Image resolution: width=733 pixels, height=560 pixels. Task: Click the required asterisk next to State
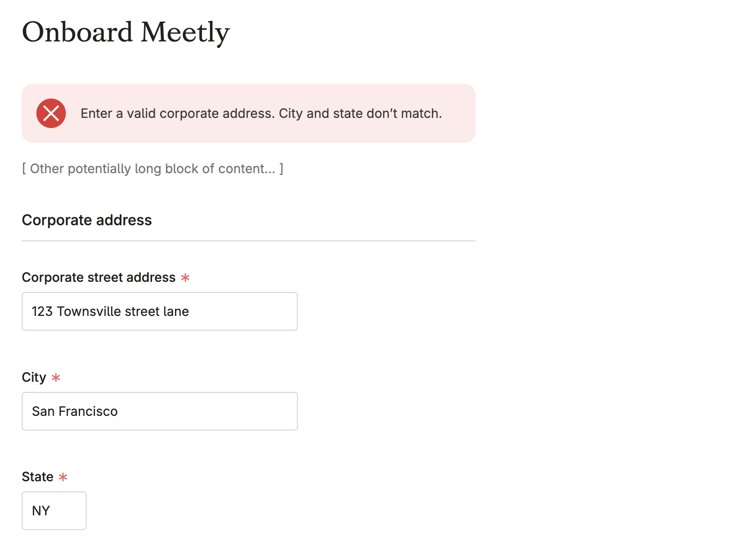point(64,478)
